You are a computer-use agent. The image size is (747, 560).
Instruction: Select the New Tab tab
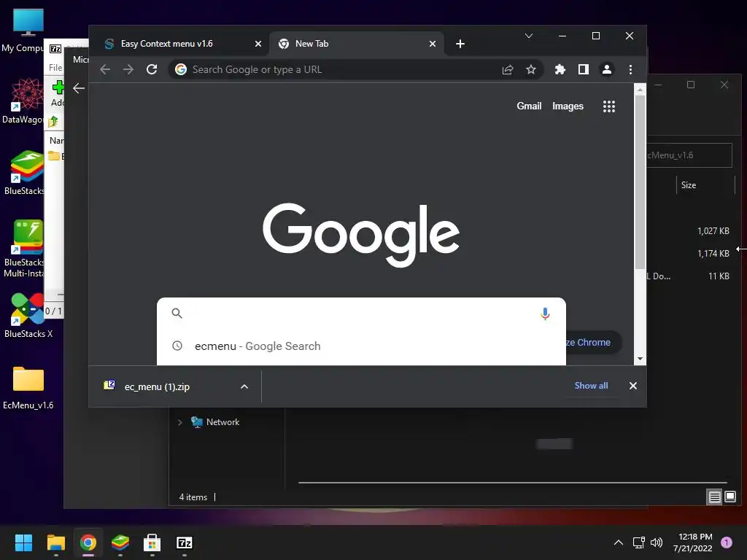coord(357,44)
